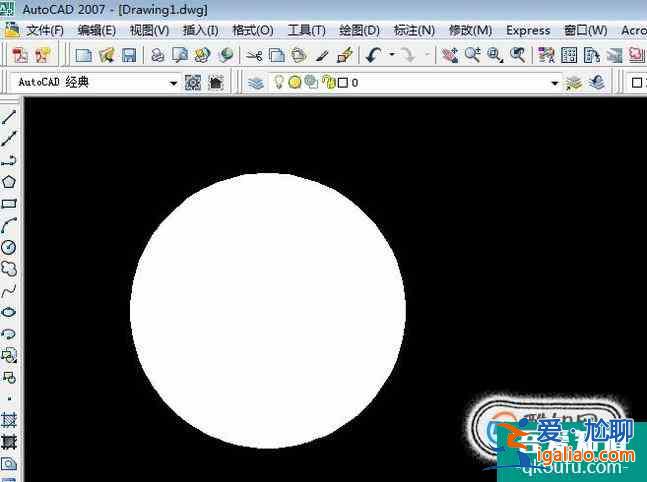The image size is (647, 482).
Task: Select the Line draw tool
Action: tap(9, 117)
